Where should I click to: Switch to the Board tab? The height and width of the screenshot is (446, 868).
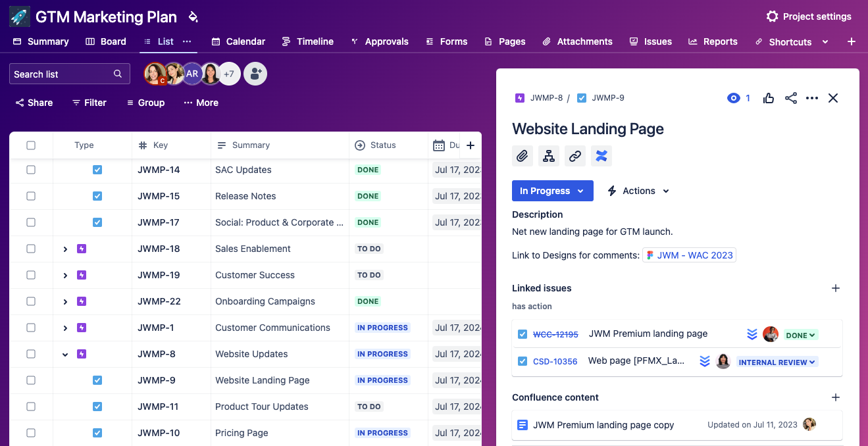coord(105,41)
